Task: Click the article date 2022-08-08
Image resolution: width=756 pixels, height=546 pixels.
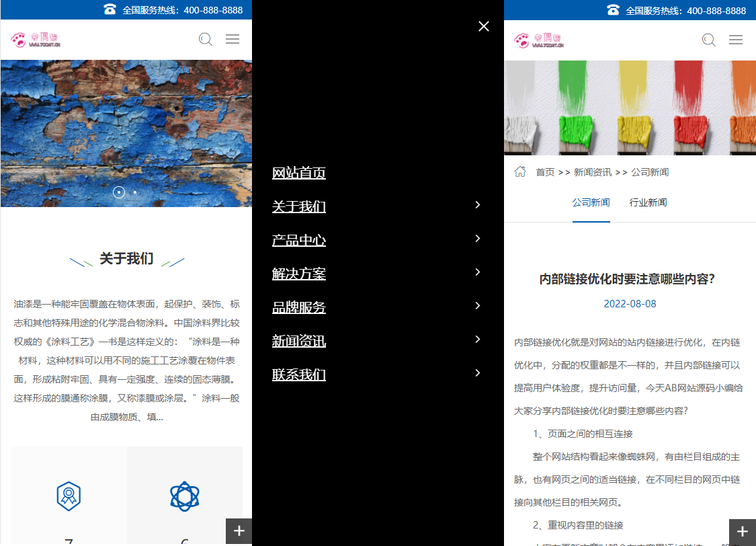Action: [630, 304]
